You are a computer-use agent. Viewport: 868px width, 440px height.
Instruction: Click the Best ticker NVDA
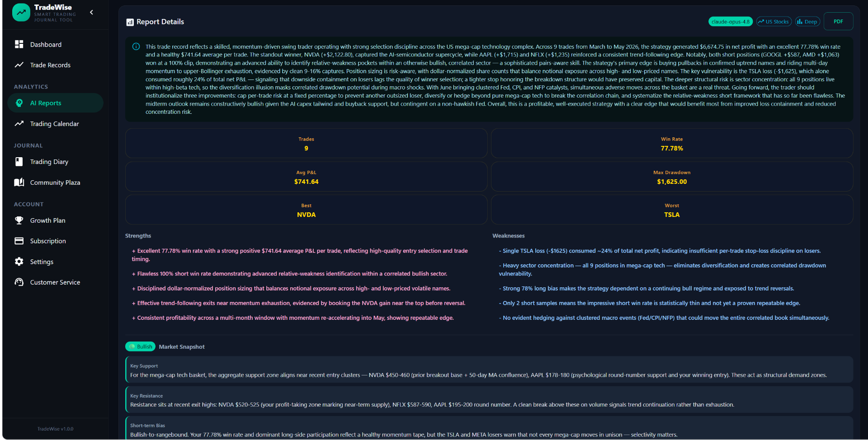coord(306,215)
